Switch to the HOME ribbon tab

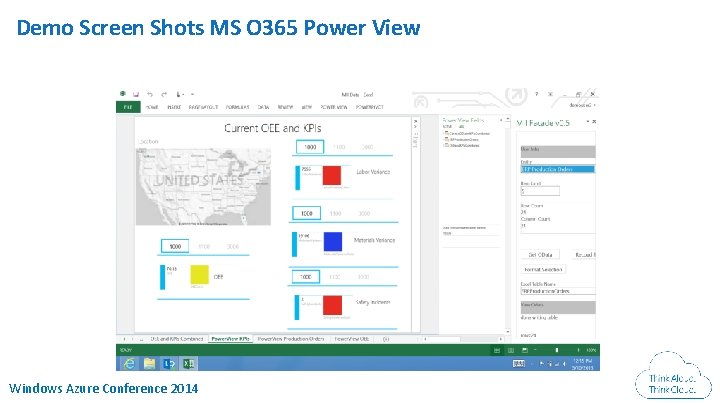coord(152,107)
